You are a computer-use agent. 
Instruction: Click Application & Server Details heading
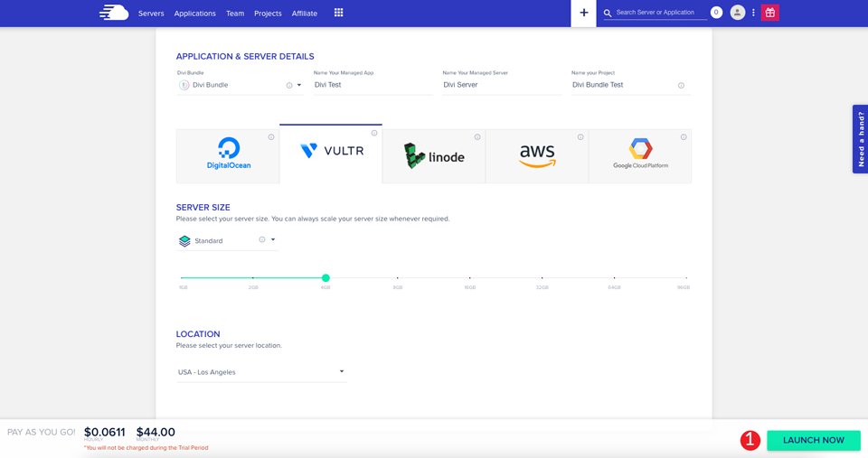tap(245, 56)
